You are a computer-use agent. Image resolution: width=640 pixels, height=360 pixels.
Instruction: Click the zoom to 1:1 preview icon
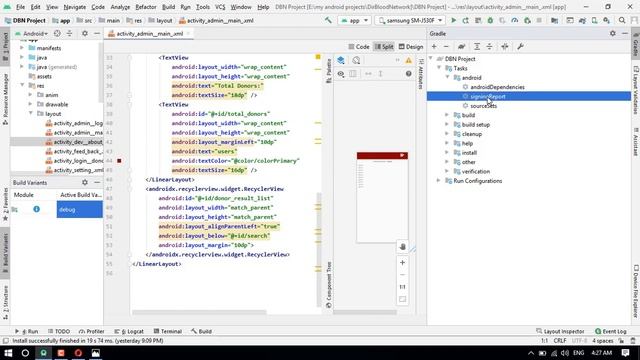tap(402, 287)
